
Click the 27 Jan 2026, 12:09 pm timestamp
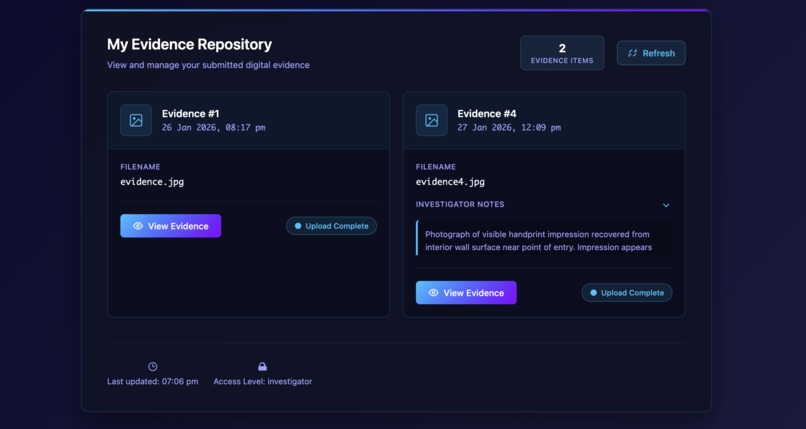click(509, 127)
